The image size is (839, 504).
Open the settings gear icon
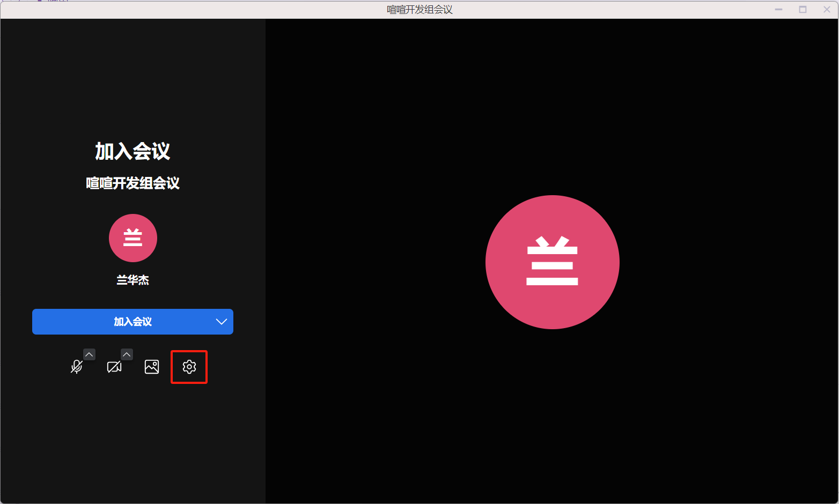click(189, 367)
